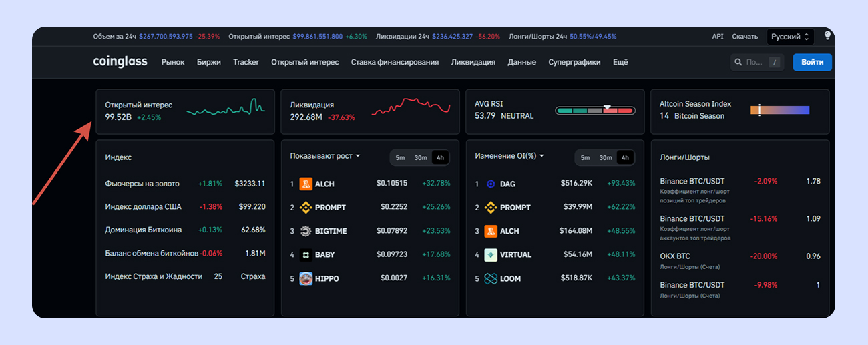Click the BIGTIME coin icon
The height and width of the screenshot is (345, 868).
pos(306,231)
